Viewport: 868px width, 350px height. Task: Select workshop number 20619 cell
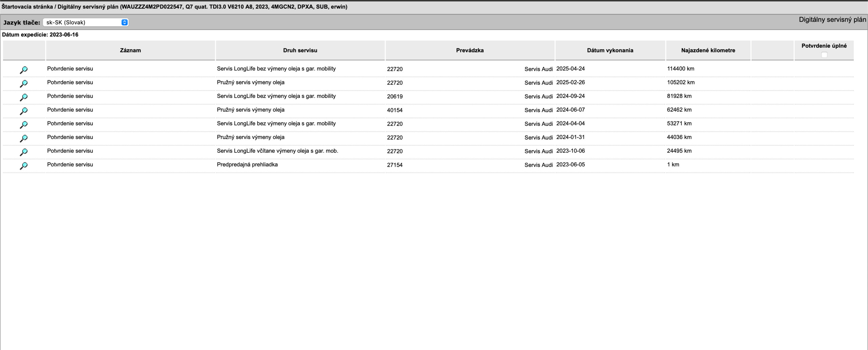point(395,97)
